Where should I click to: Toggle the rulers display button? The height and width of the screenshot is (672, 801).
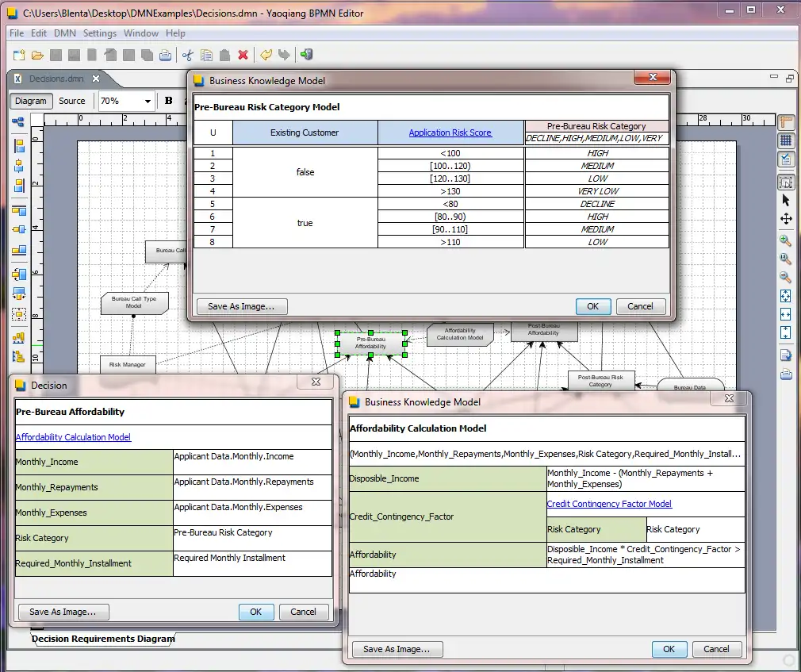[785, 122]
